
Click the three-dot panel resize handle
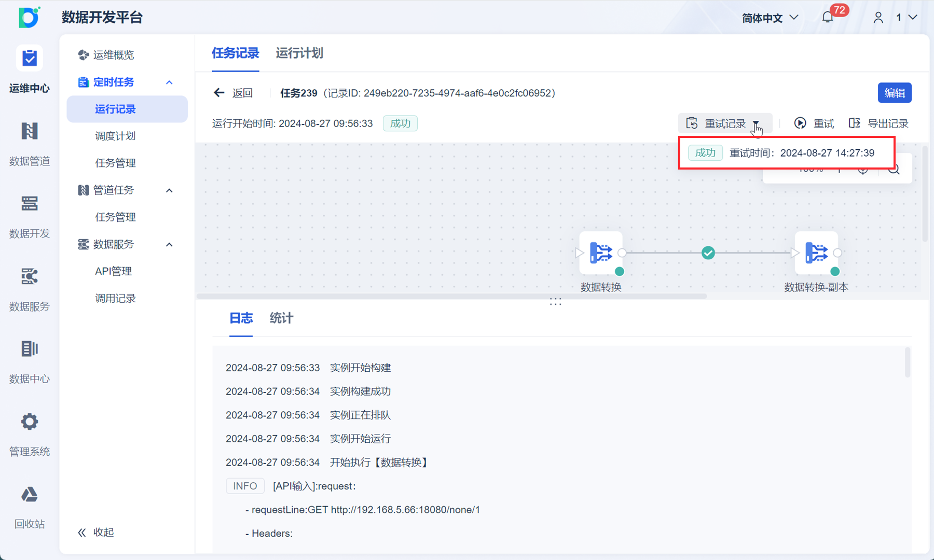[x=555, y=302]
